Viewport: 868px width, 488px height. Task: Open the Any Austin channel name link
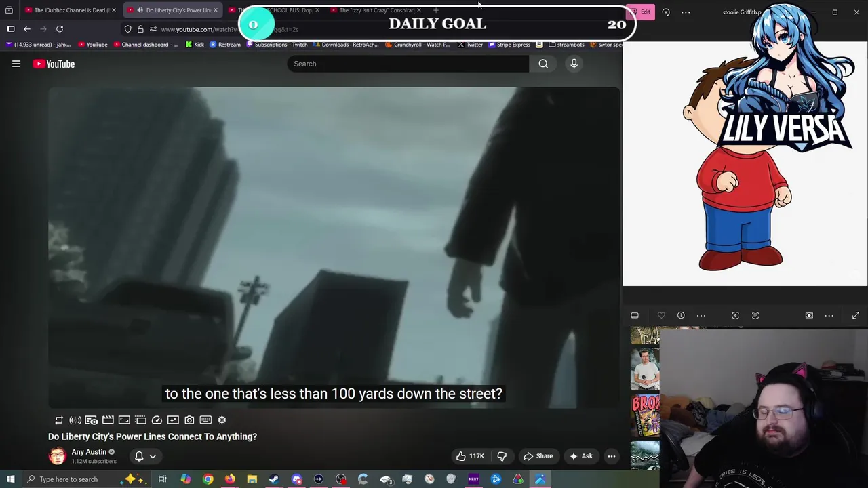(89, 452)
